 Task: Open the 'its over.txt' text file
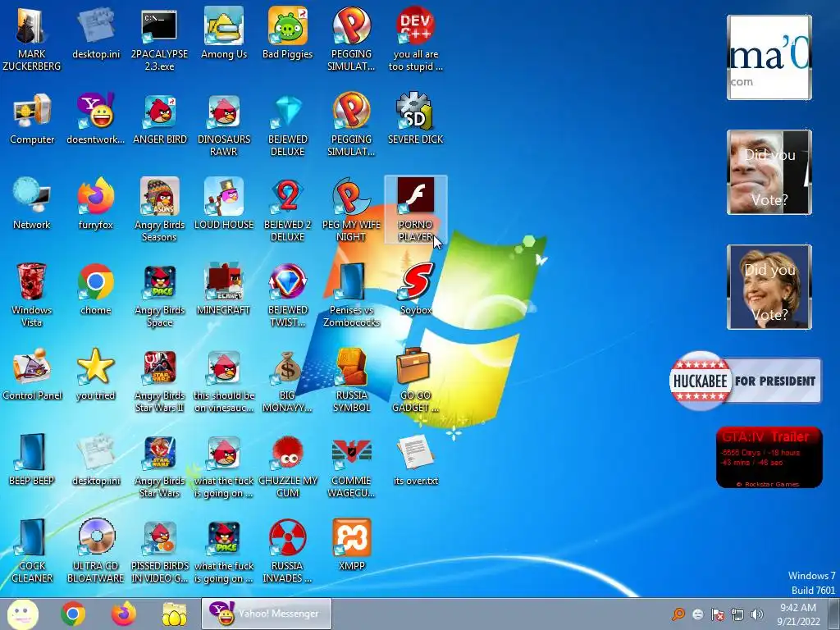[416, 459]
